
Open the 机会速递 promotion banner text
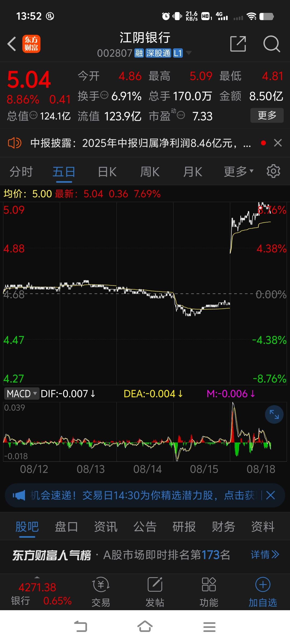(144, 495)
